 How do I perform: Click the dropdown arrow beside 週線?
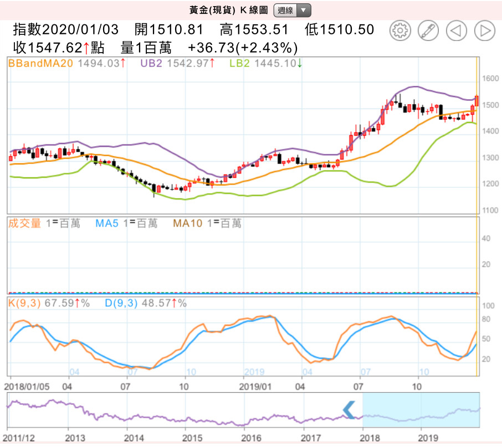(304, 10)
